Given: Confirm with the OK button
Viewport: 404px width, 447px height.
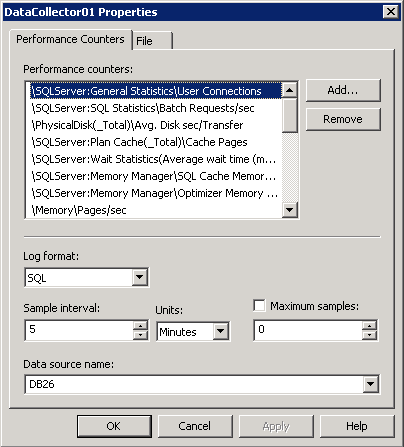Looking at the screenshot, I should 114,426.
